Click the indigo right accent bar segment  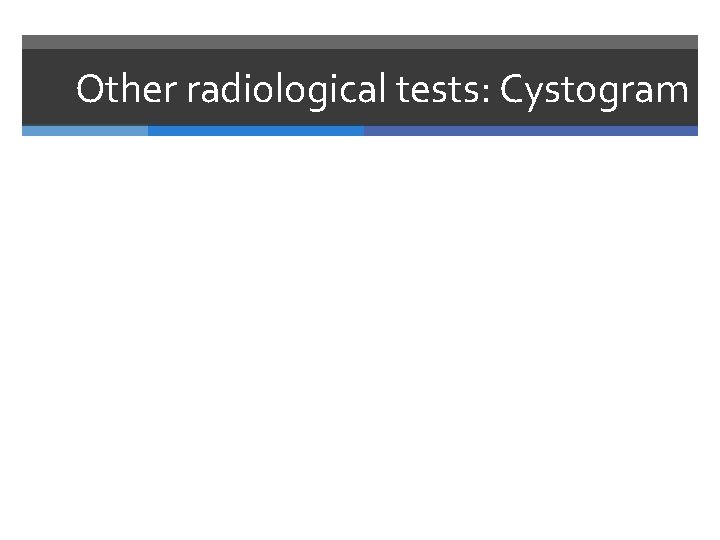(x=530, y=131)
